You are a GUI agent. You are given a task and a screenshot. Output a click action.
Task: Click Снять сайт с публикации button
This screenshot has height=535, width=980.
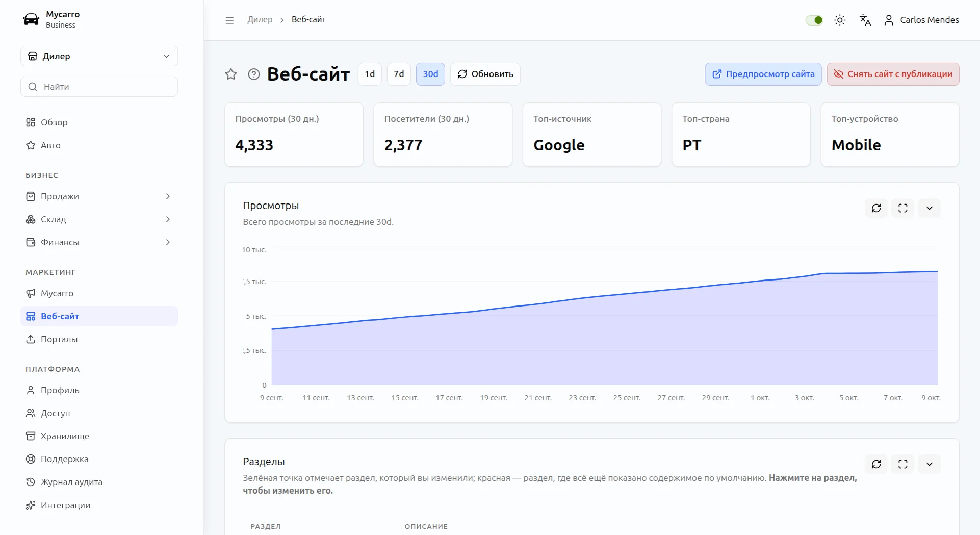point(893,74)
